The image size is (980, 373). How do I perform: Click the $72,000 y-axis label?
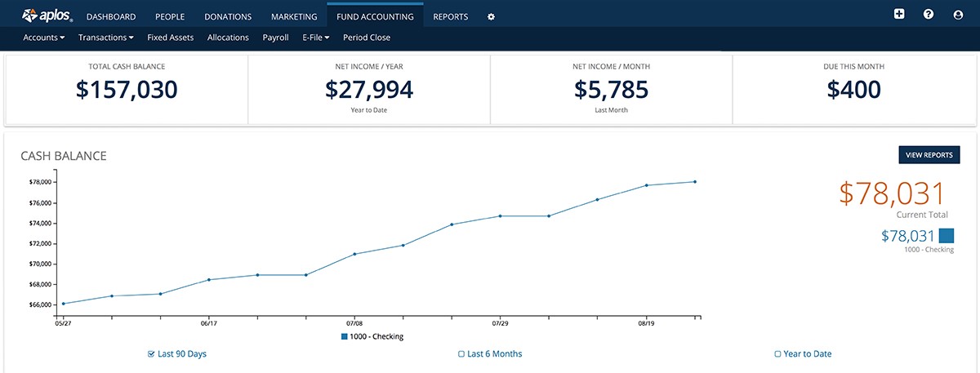pos(41,243)
